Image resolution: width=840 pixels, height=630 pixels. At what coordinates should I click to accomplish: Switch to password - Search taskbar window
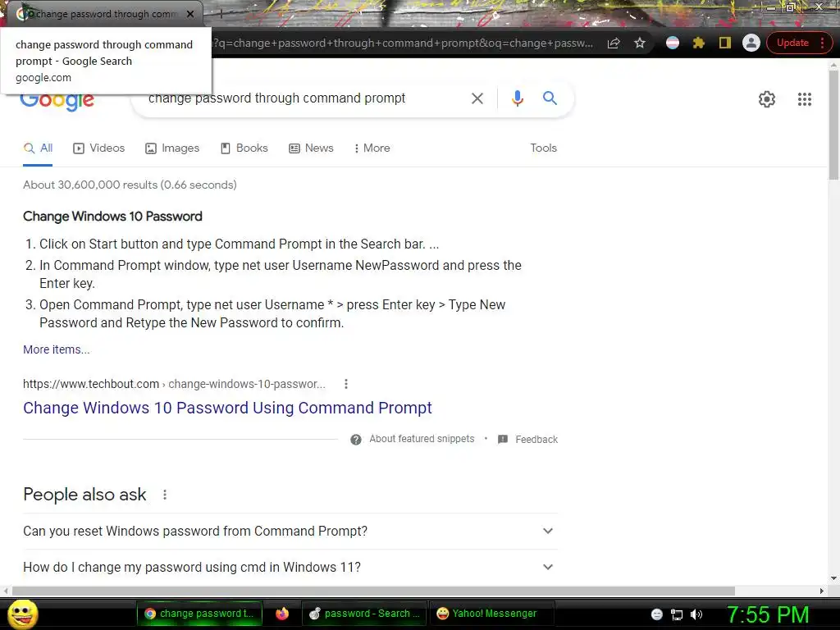365,614
